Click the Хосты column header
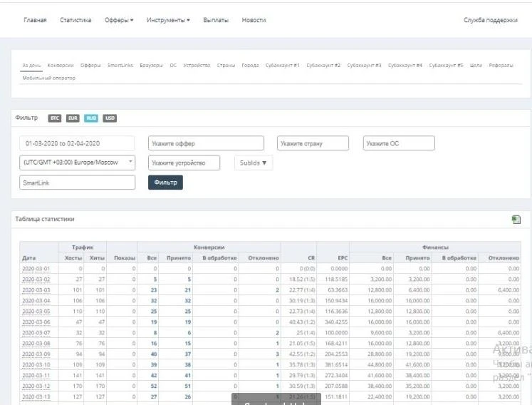Image resolution: width=532 pixels, height=405 pixels. pyautogui.click(x=73, y=258)
